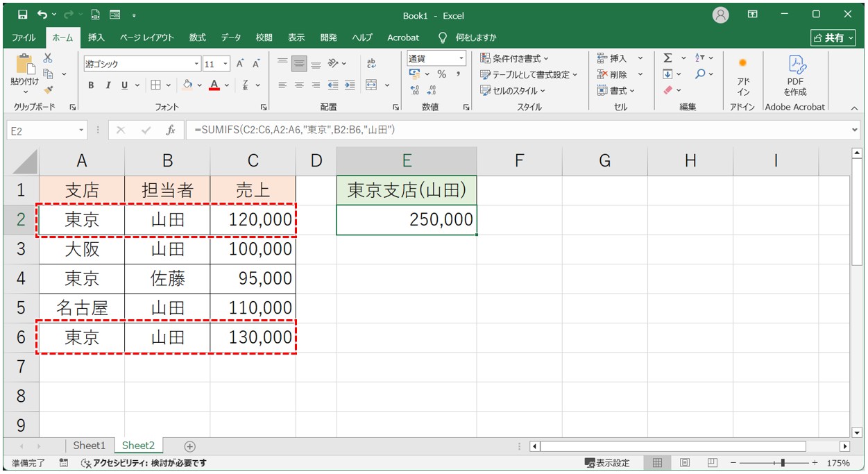Expand the セルのスタイル gallery

tap(513, 90)
